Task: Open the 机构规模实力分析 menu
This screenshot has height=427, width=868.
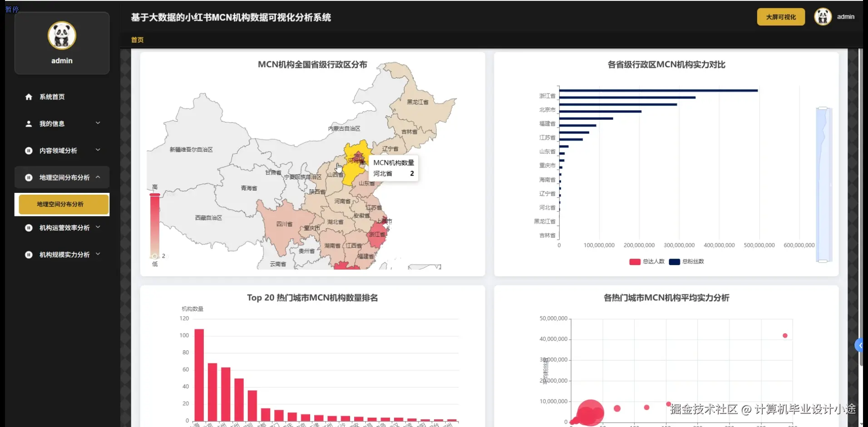Action: [62, 255]
